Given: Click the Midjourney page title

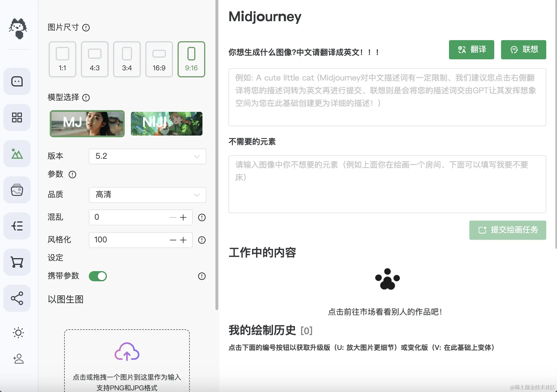Looking at the screenshot, I should point(265,17).
